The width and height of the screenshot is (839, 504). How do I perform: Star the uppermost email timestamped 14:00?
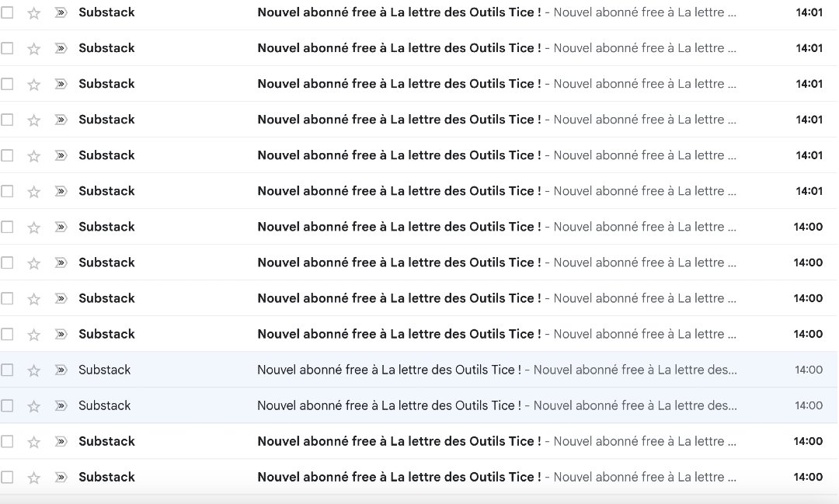[33, 228]
